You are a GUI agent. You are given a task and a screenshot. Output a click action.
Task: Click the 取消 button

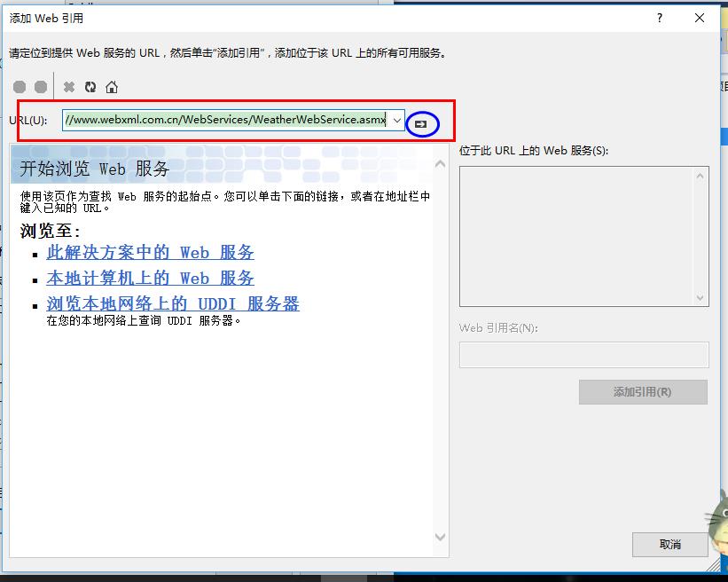670,545
